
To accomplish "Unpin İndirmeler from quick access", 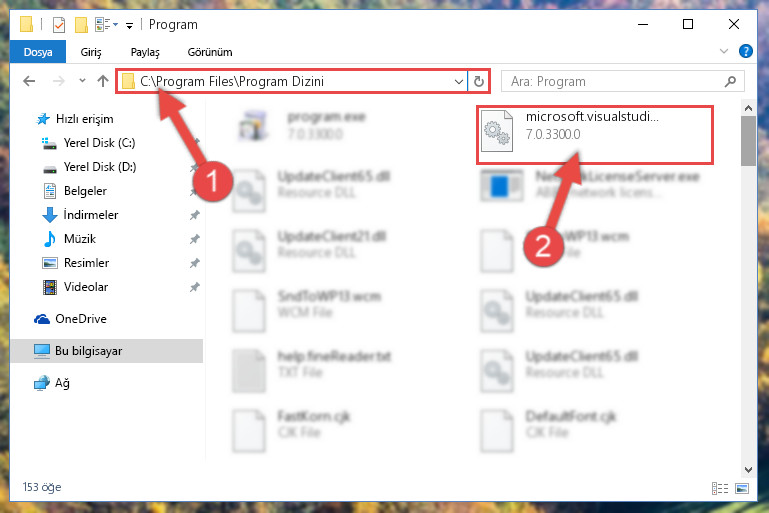I will click(x=195, y=215).
